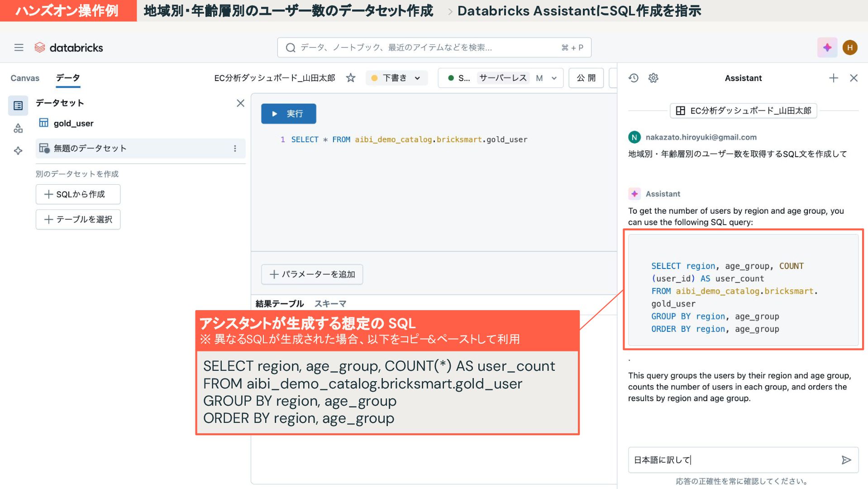868x489 pixels.
Task: Click the Databricks logo
Action: [x=69, y=48]
